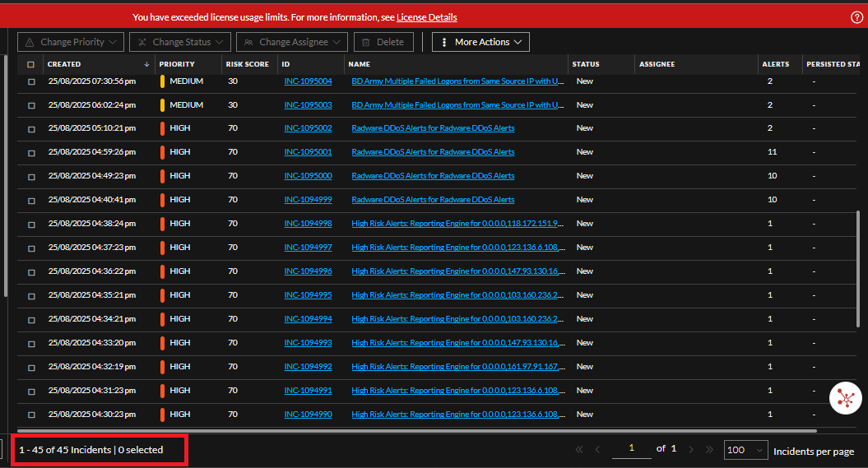Open the floating network graph icon
The width and height of the screenshot is (868, 468).
click(844, 397)
